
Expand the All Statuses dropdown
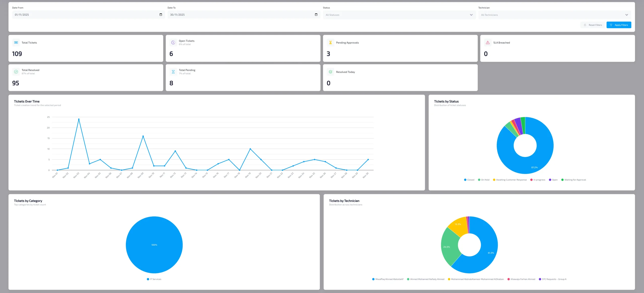[x=399, y=15]
